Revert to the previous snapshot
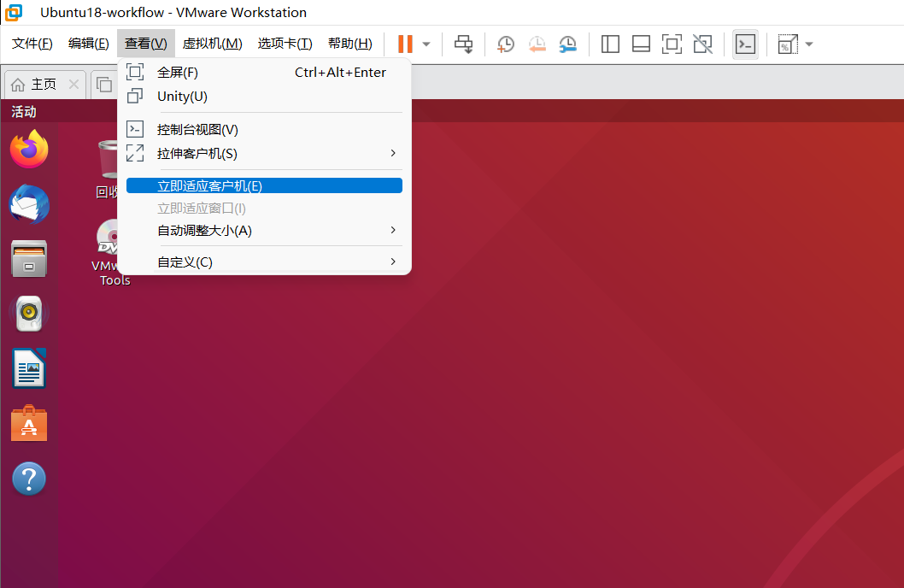 click(x=537, y=44)
